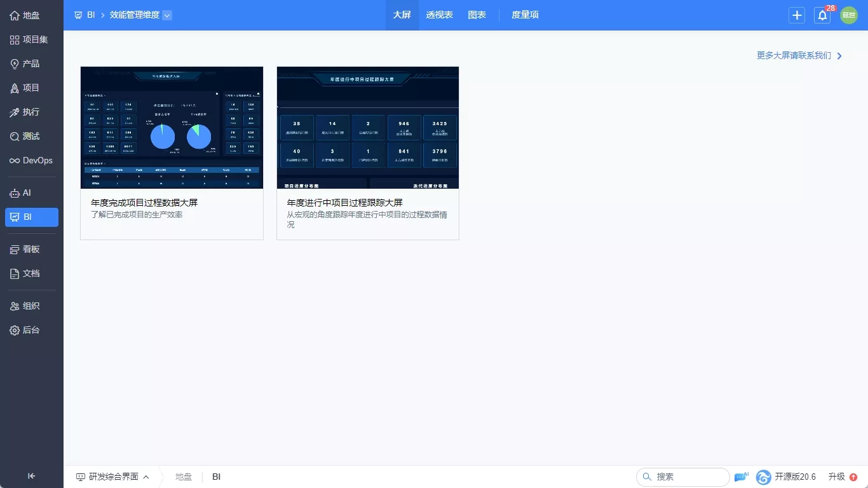Image resolution: width=868 pixels, height=488 pixels.
Task: Expand the 研发综合界面 view switcher
Action: (113, 477)
